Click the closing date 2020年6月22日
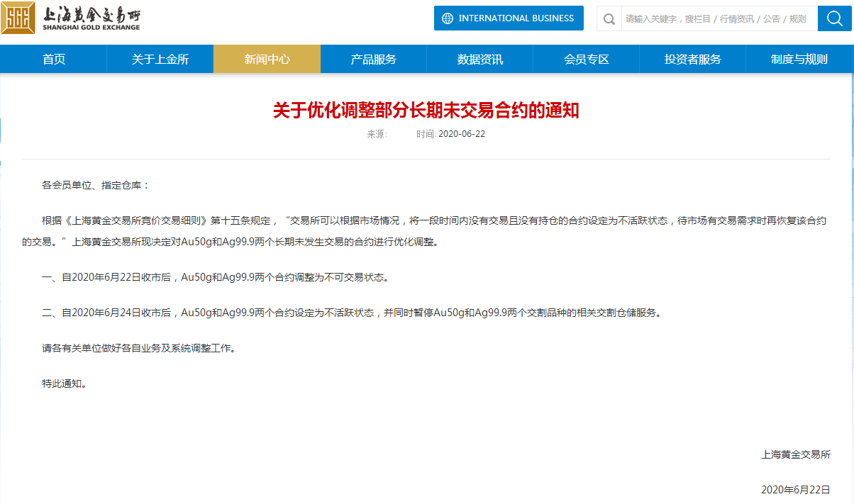 (x=796, y=490)
